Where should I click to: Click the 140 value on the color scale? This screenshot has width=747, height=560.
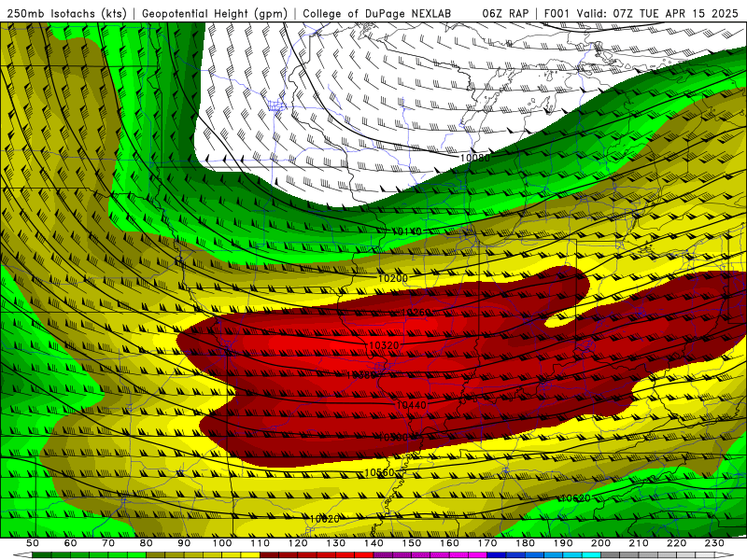coord(374,543)
